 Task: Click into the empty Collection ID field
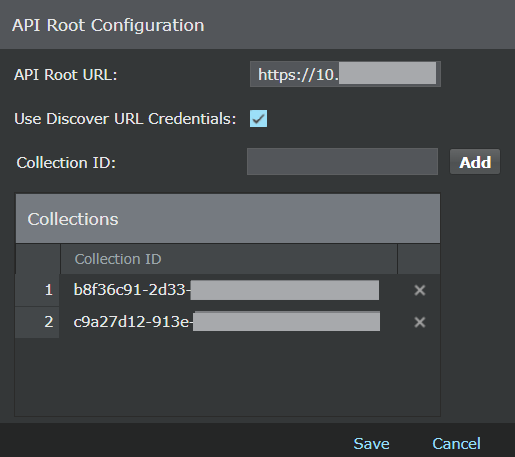(x=342, y=162)
